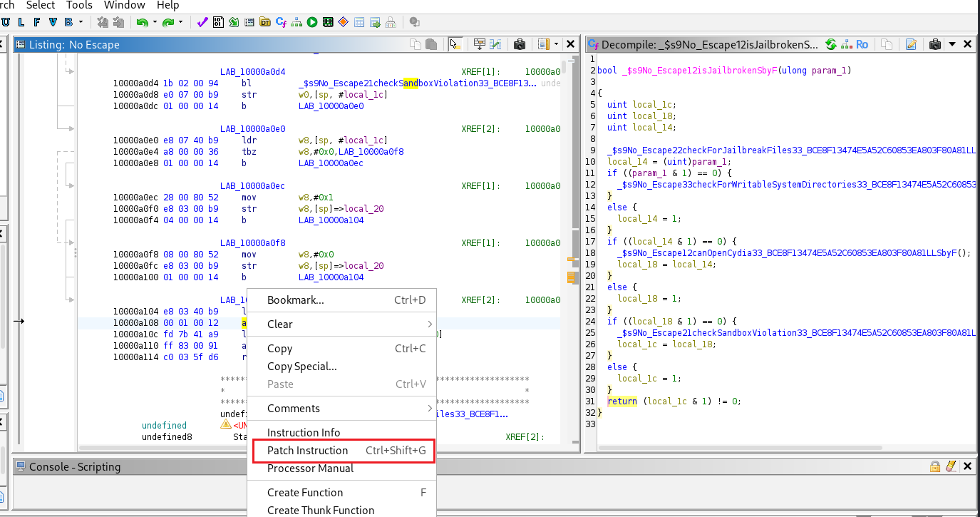This screenshot has width=980, height=517.
Task: Click the green Redo arrow
Action: coord(167,22)
